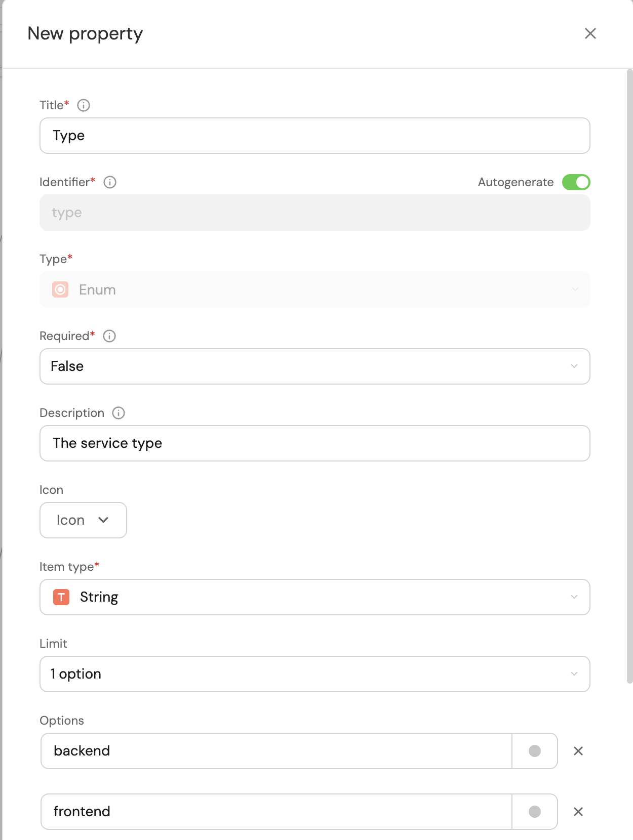Click the orange String type icon
The image size is (633, 840).
pos(61,597)
